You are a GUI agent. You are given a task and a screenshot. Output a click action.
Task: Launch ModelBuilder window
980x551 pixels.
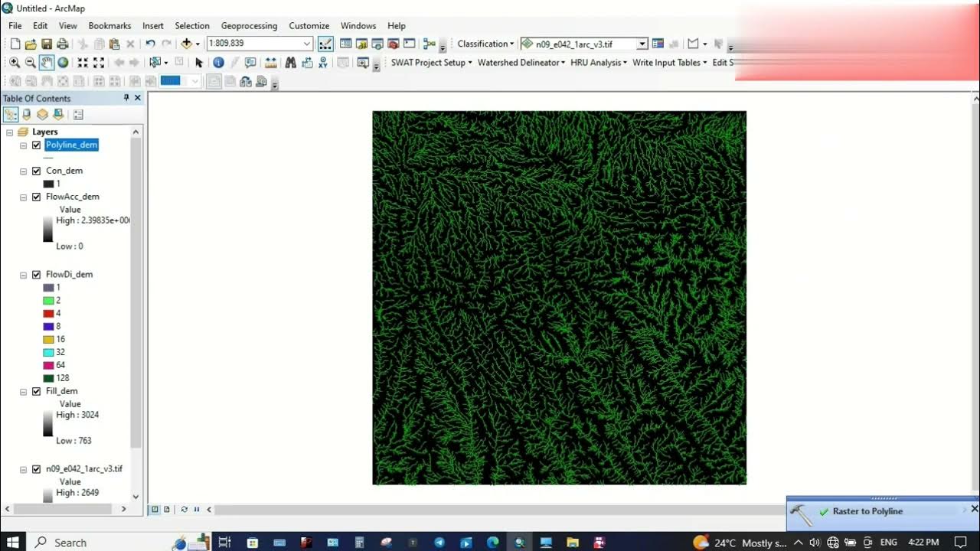(x=429, y=44)
